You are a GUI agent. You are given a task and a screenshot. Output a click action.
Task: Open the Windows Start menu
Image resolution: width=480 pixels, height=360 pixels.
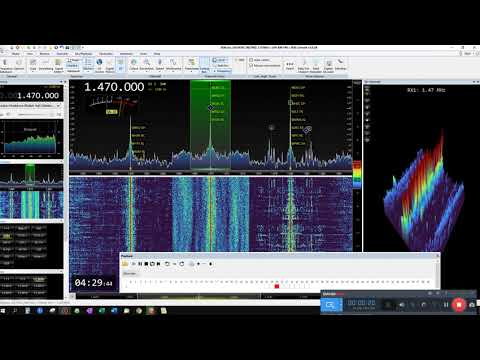(3, 311)
